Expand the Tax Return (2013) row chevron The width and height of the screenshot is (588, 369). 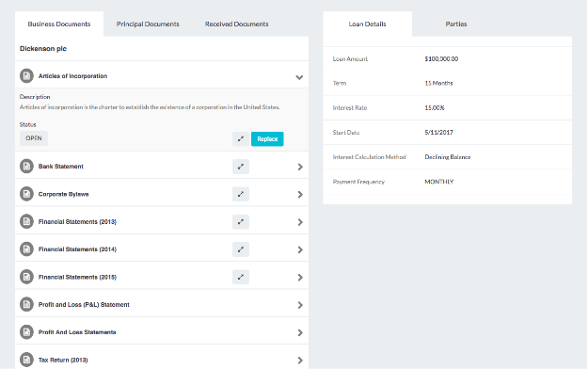300,361
